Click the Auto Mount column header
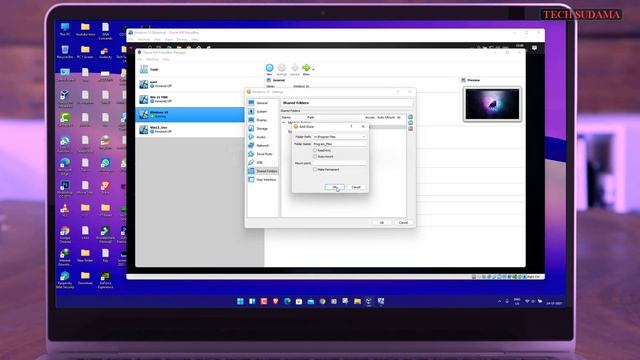This screenshot has height=360, width=640. pos(386,117)
